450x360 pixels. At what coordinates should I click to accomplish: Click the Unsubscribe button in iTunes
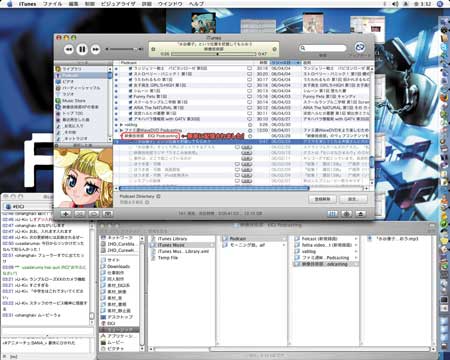(x=322, y=199)
